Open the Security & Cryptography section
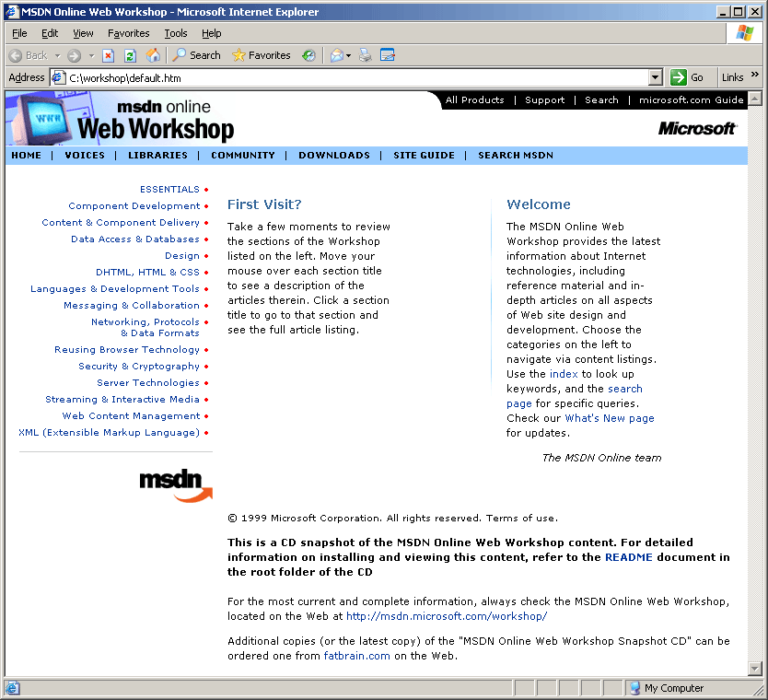This screenshot has width=768, height=700. point(139,366)
